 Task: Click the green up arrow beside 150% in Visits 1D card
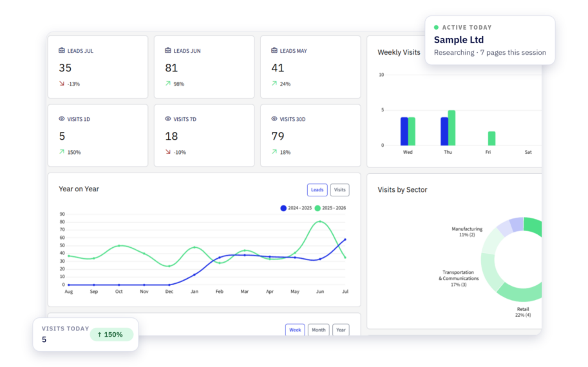(61, 152)
